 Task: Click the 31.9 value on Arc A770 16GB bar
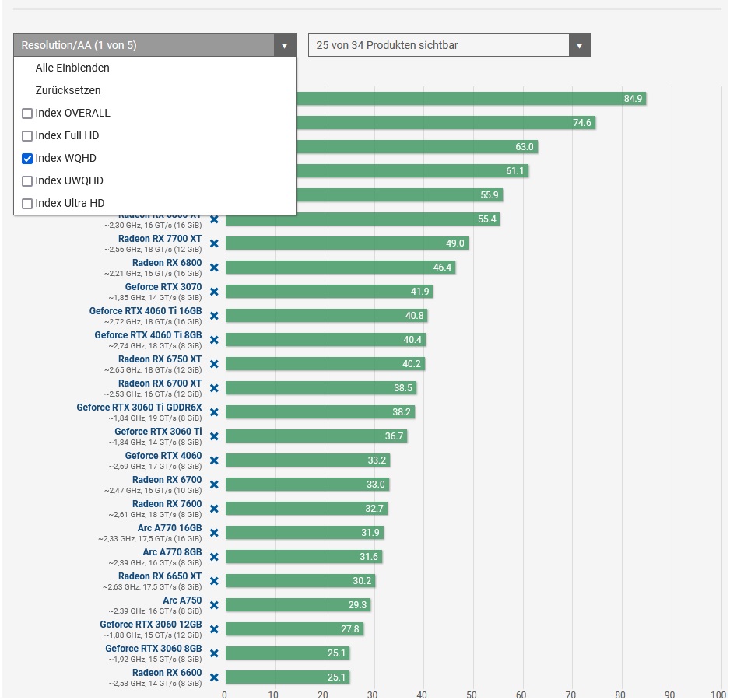(370, 533)
